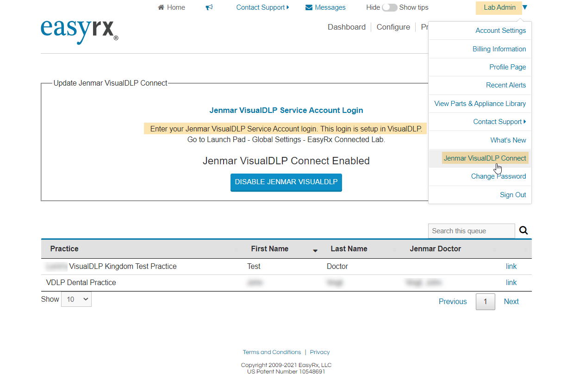
Task: Click Jenmar VisualDLP Service Account Login heading
Action: [286, 111]
